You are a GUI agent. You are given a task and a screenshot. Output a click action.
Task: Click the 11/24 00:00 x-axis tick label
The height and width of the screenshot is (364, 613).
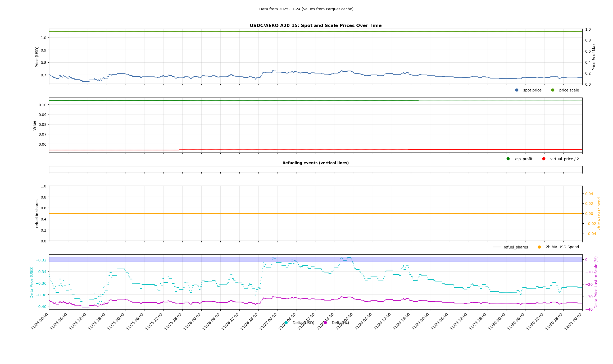40,321
